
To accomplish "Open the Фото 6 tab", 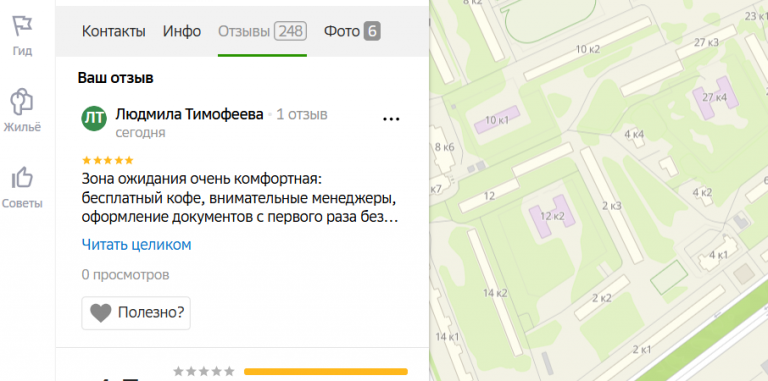I will (352, 32).
